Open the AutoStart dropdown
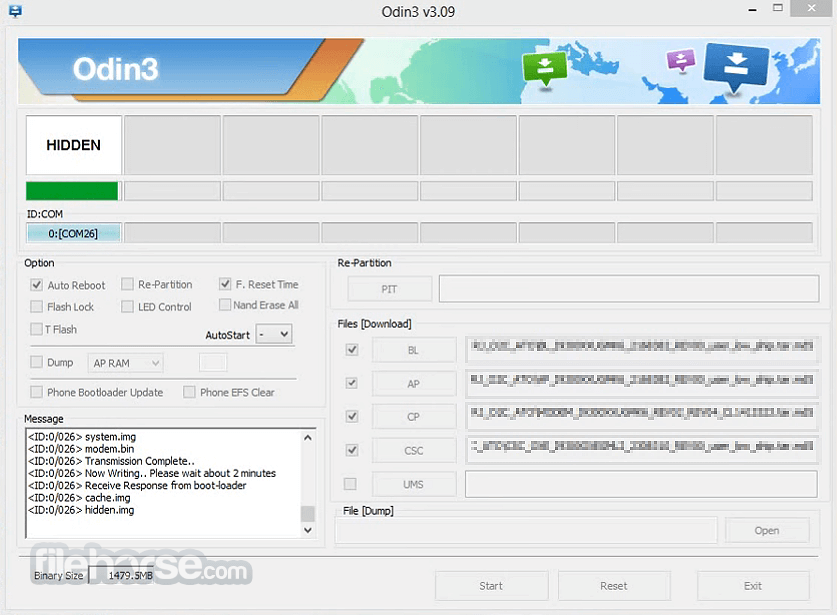The width and height of the screenshot is (837, 615). click(274, 334)
